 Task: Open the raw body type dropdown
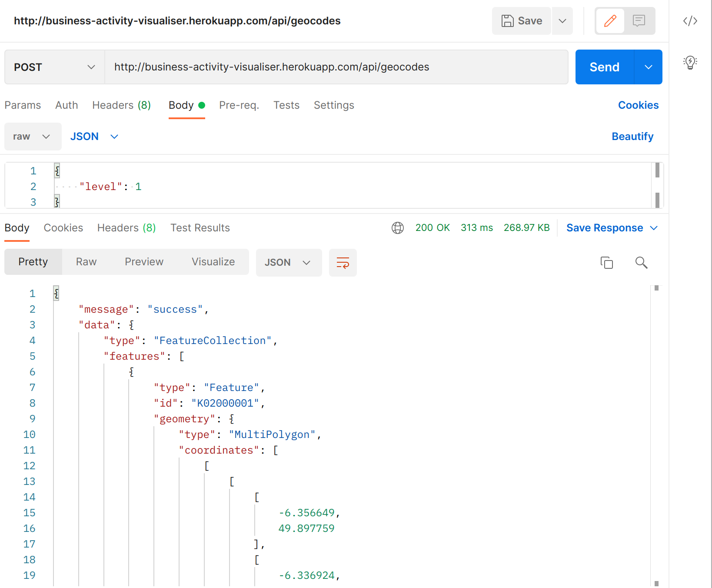[x=33, y=137]
